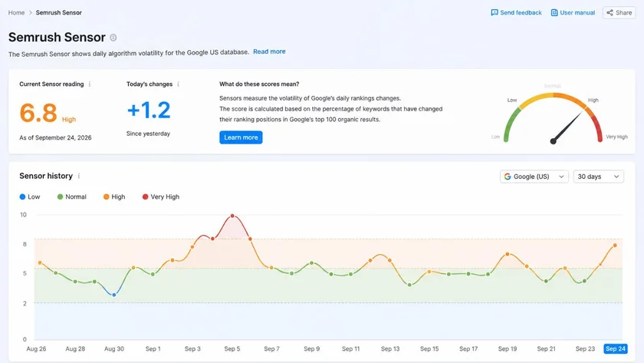Image resolution: width=644 pixels, height=363 pixels.
Task: Toggle the High legend series
Action: coord(114,197)
